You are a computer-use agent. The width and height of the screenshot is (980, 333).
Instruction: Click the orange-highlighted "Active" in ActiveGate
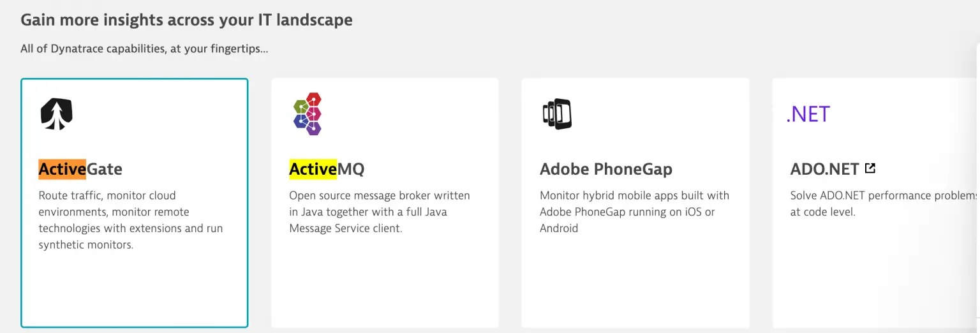tap(62, 169)
